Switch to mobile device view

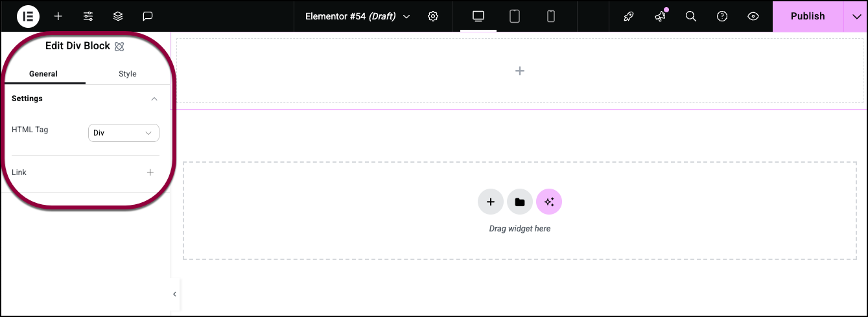(551, 16)
